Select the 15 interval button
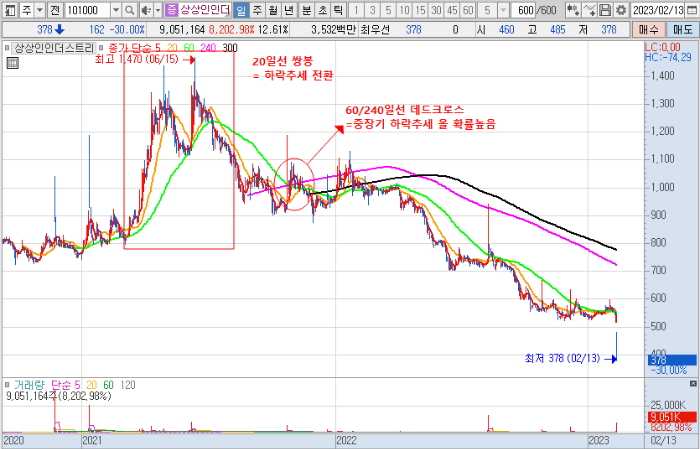 [x=420, y=10]
